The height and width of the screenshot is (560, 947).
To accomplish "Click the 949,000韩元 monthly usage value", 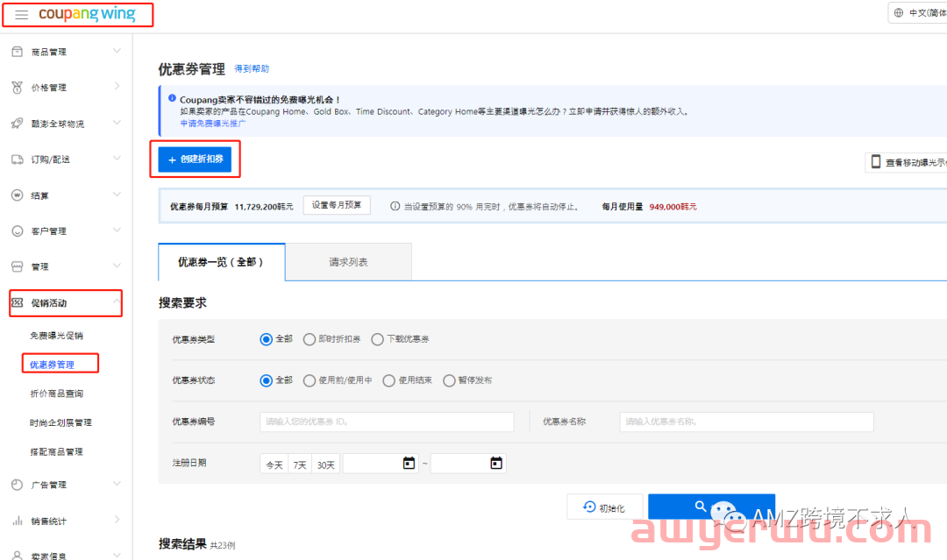I will point(673,206).
